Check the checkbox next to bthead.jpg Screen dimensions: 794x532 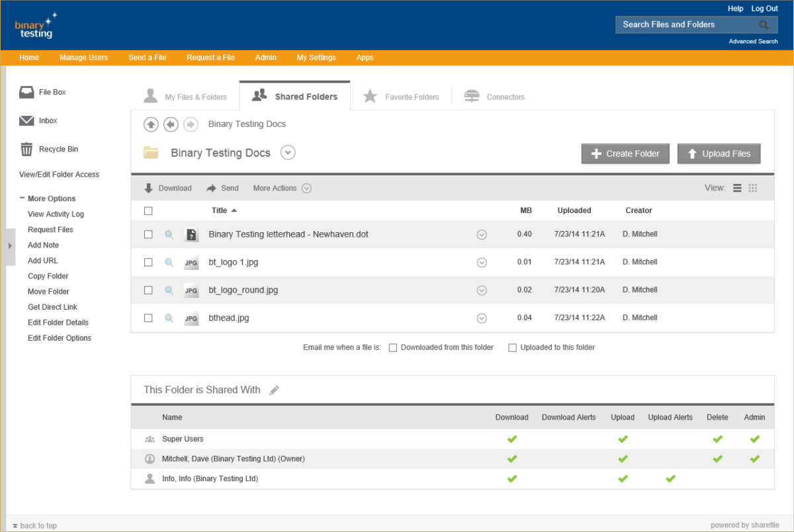pos(148,318)
